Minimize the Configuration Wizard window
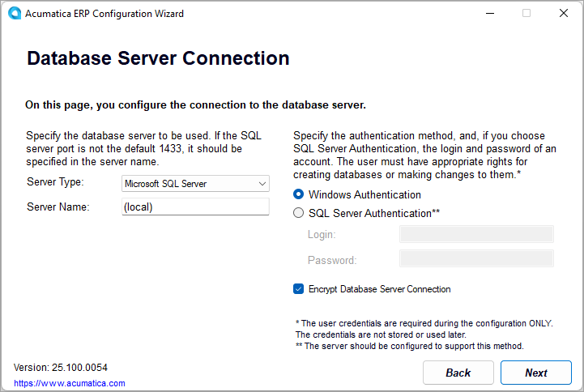Image resolution: width=584 pixels, height=392 pixels. 489,14
